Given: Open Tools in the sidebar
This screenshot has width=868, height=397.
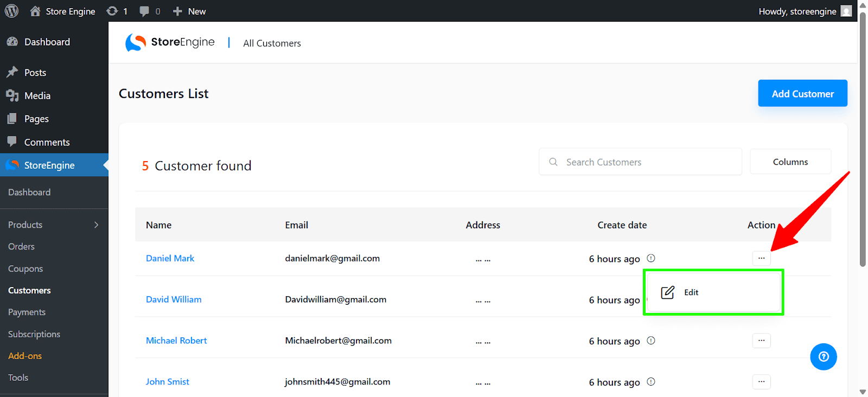Looking at the screenshot, I should pos(18,377).
